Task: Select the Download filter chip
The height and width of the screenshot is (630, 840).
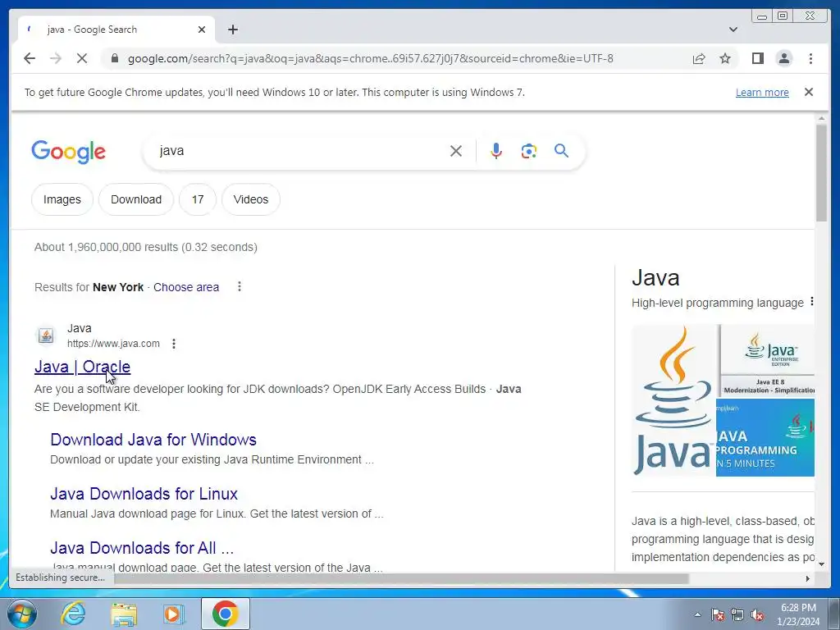Action: (136, 199)
